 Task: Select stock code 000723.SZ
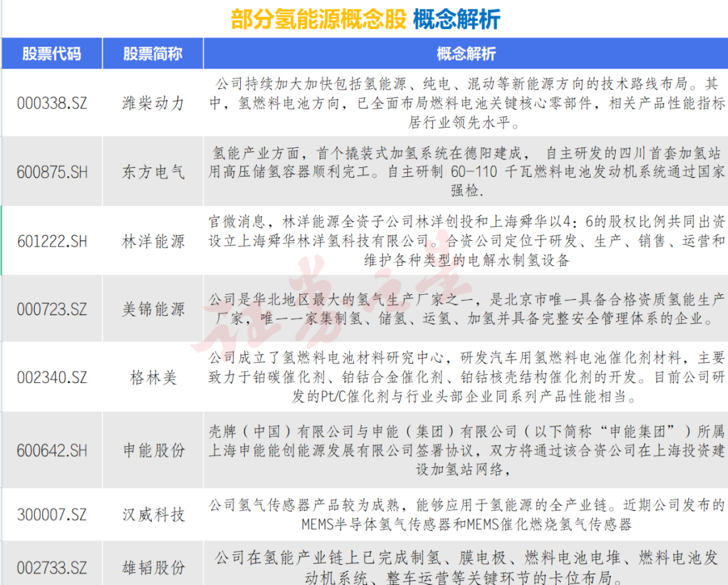(52, 309)
